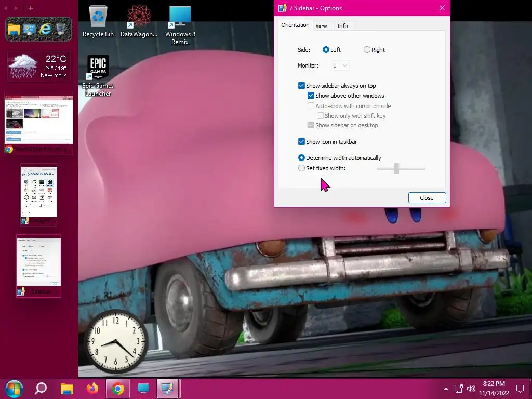Click the fixed width slider handle
Viewport: 532px width, 399px height.
pos(396,168)
